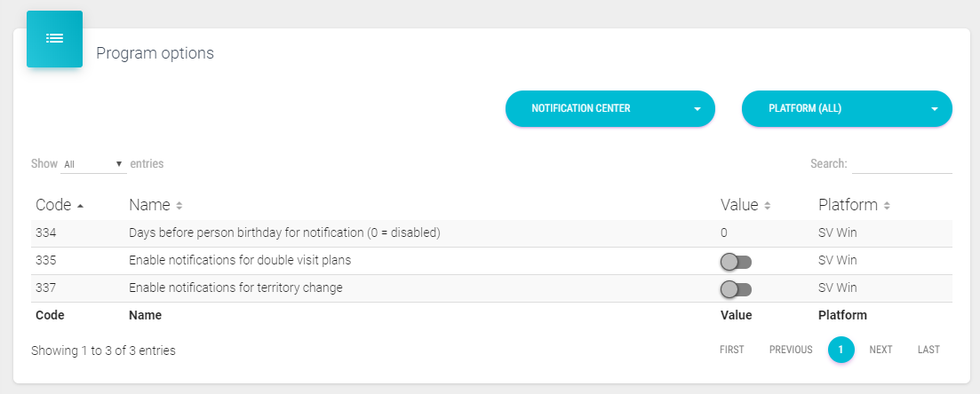Click the Platform column sort icon
The width and height of the screenshot is (980, 394).
click(887, 206)
